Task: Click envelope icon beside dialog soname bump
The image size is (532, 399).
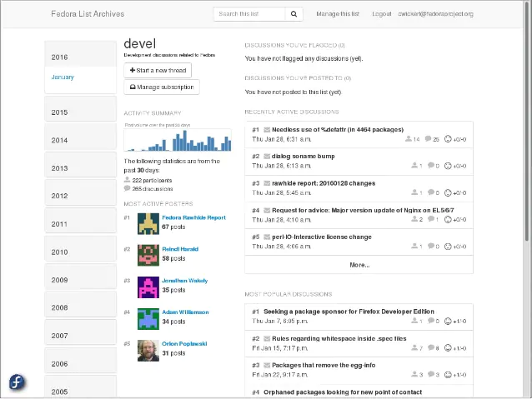Action: [x=267, y=157]
